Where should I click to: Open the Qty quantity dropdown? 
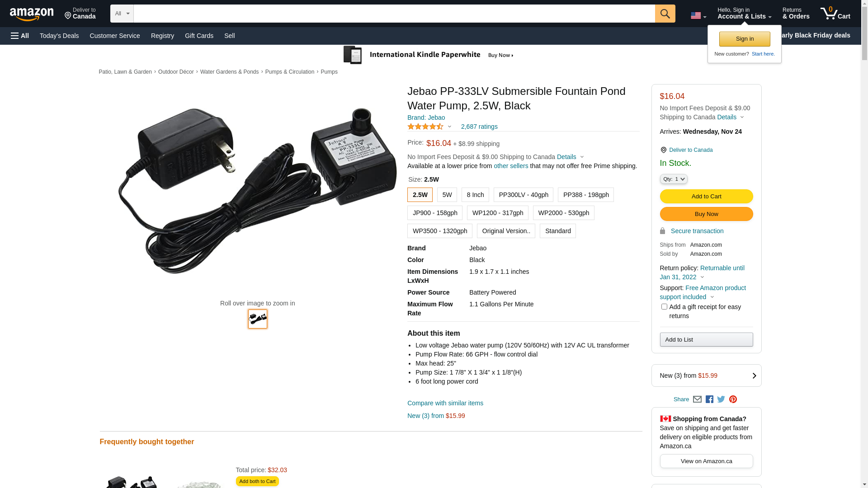pyautogui.click(x=673, y=179)
